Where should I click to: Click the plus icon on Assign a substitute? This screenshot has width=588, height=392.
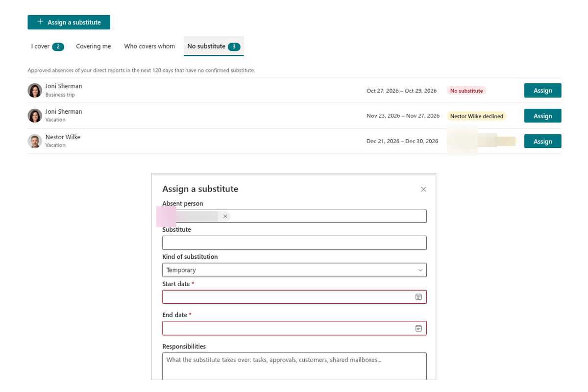point(40,22)
